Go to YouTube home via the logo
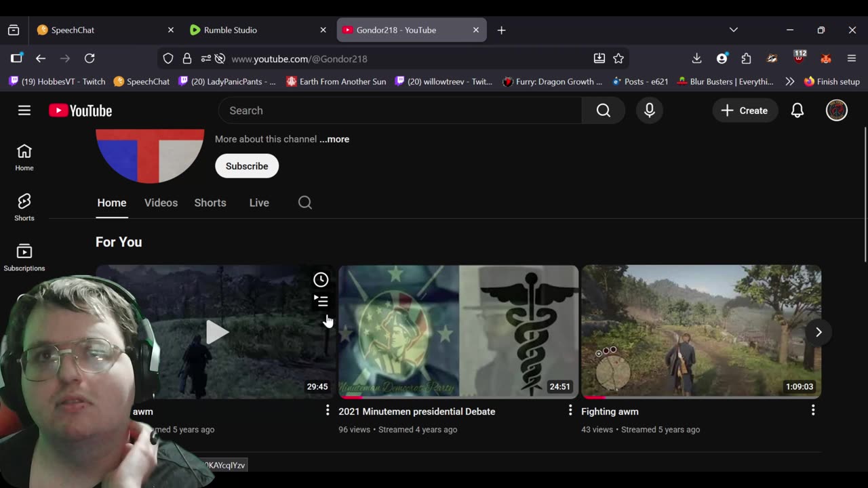 (80, 110)
